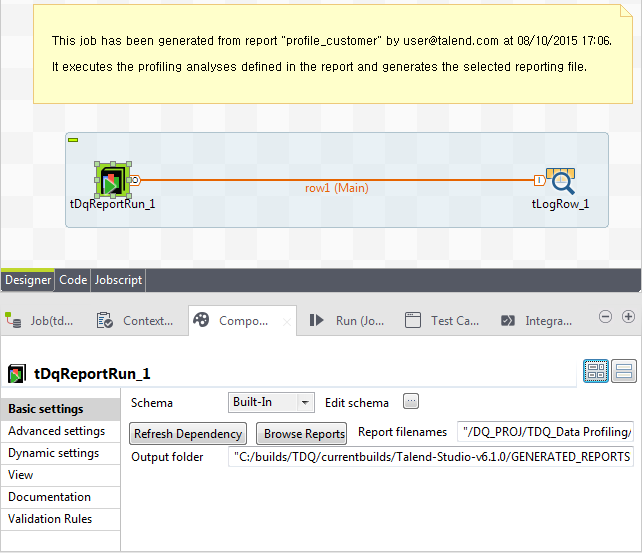
Task: Click the Contexts tab clipboard icon
Action: [105, 320]
